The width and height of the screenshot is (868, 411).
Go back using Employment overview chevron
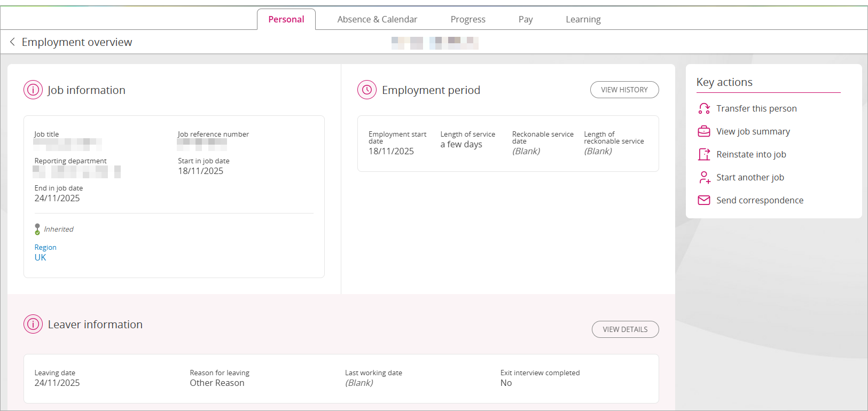(12, 42)
